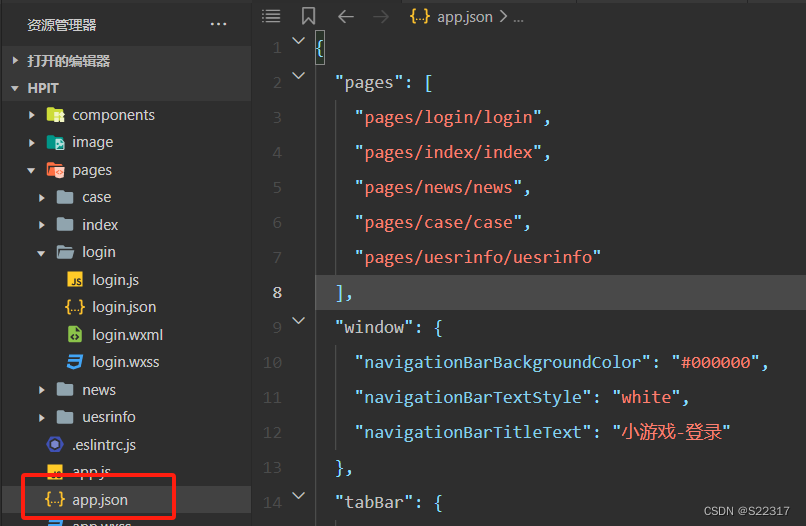806x526 pixels.
Task: Click app.json in the breadcrumb
Action: [465, 17]
